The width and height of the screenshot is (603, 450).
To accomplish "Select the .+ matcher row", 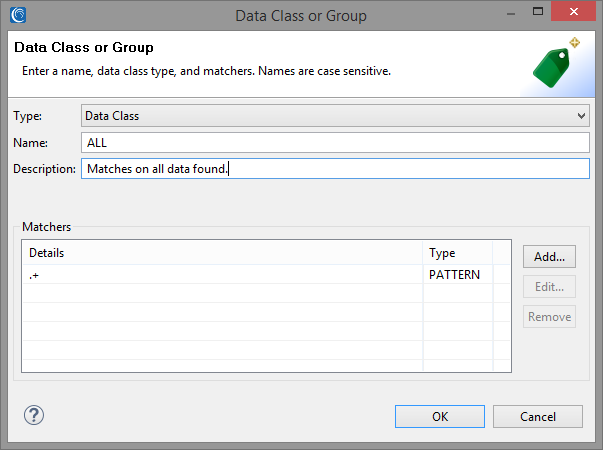I will [x=266, y=275].
